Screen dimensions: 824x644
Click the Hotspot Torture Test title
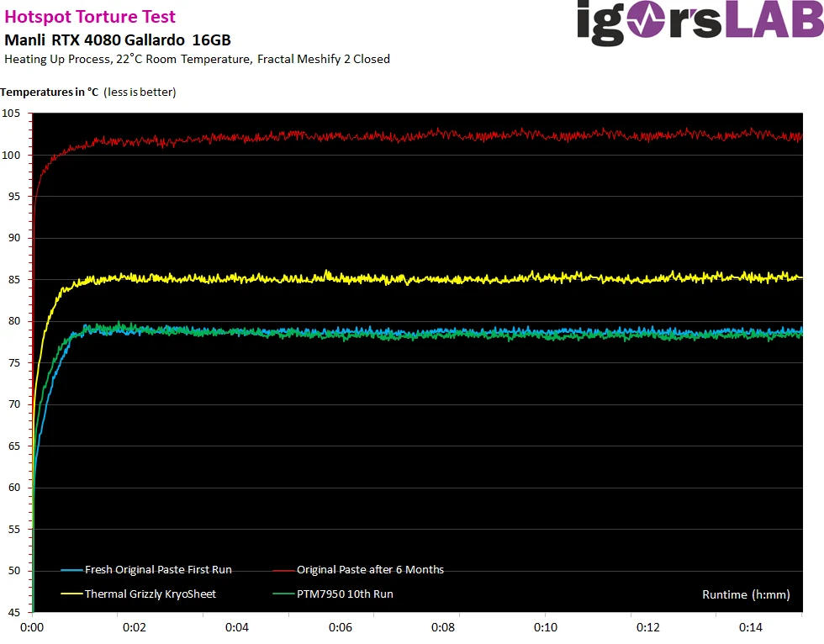pos(90,17)
